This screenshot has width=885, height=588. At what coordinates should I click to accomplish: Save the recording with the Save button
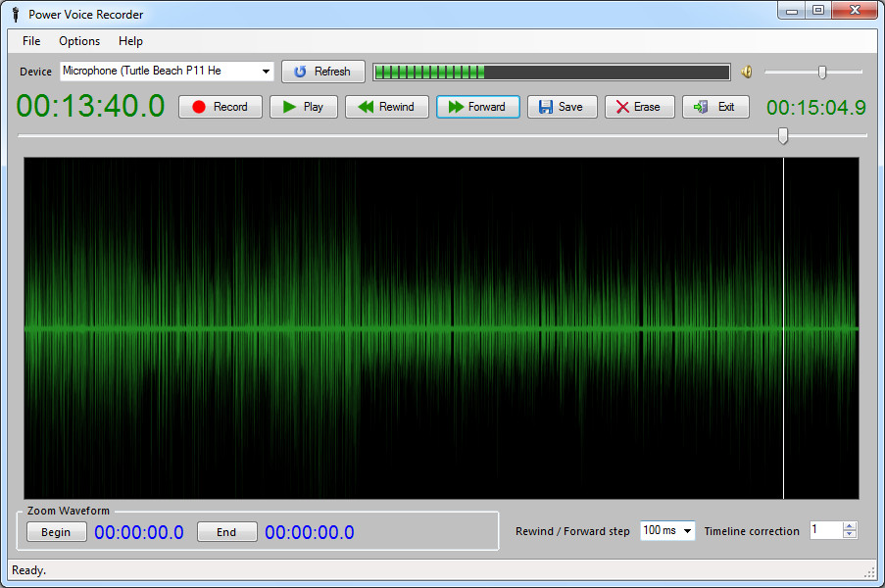click(x=562, y=107)
